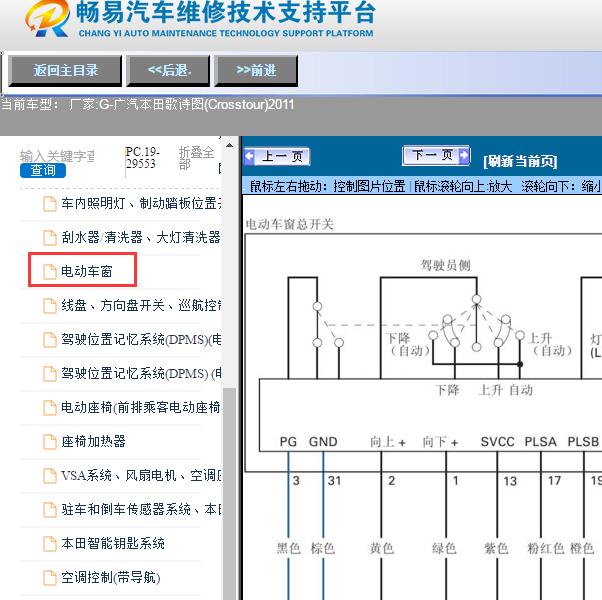
Task: Click the 紫色 wire color label
Action: [496, 548]
